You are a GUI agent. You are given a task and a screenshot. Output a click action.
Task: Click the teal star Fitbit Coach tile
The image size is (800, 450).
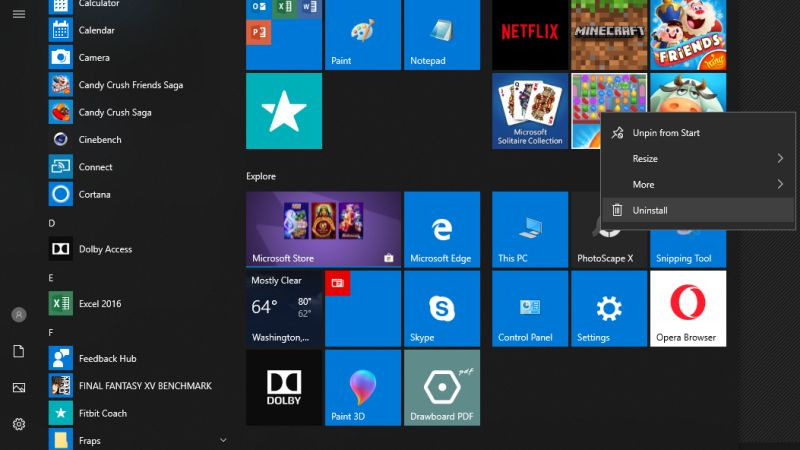click(x=284, y=111)
